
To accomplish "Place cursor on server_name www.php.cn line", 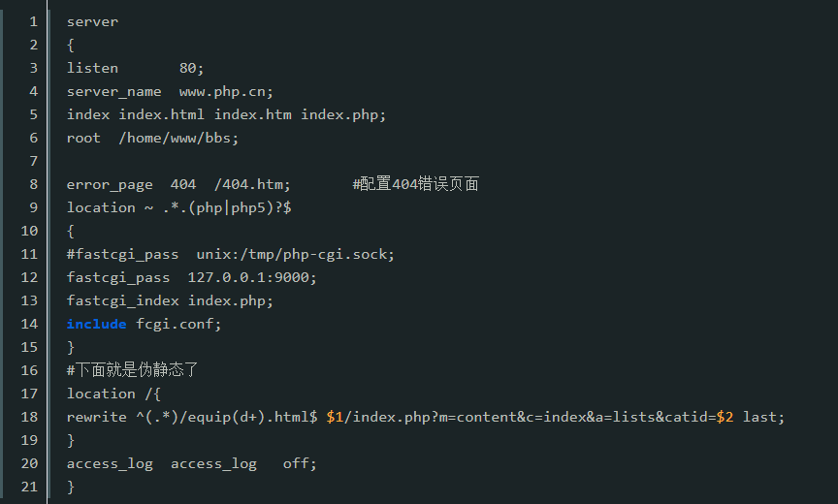I will [170, 92].
